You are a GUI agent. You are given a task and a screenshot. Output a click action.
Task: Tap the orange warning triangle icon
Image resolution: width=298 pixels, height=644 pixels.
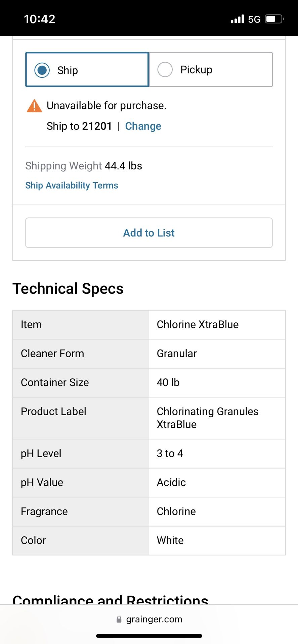(34, 106)
